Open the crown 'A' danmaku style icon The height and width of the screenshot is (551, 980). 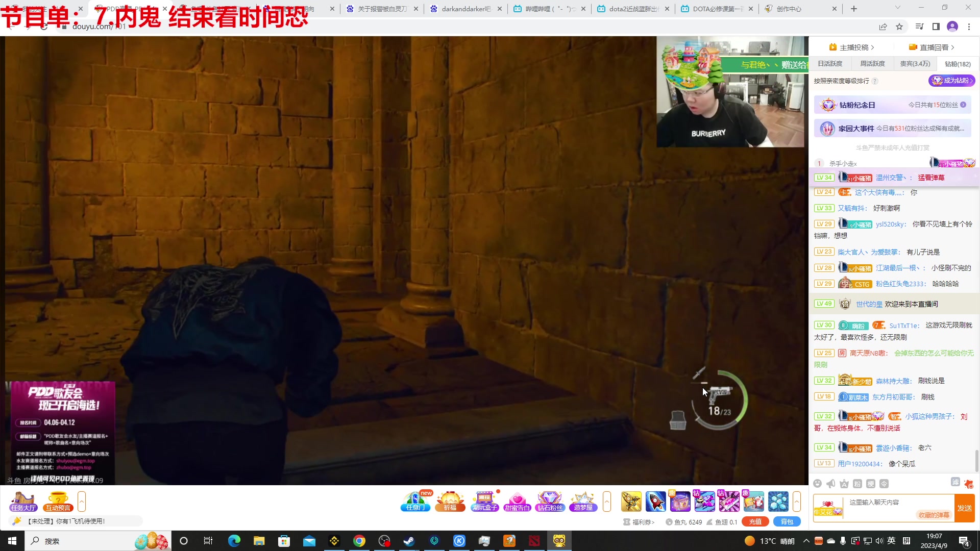click(844, 484)
